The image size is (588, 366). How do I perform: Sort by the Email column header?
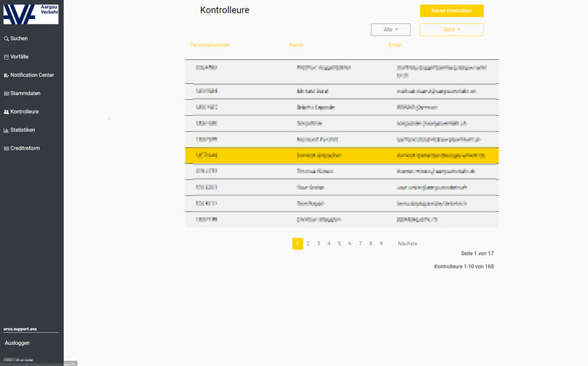coord(395,45)
